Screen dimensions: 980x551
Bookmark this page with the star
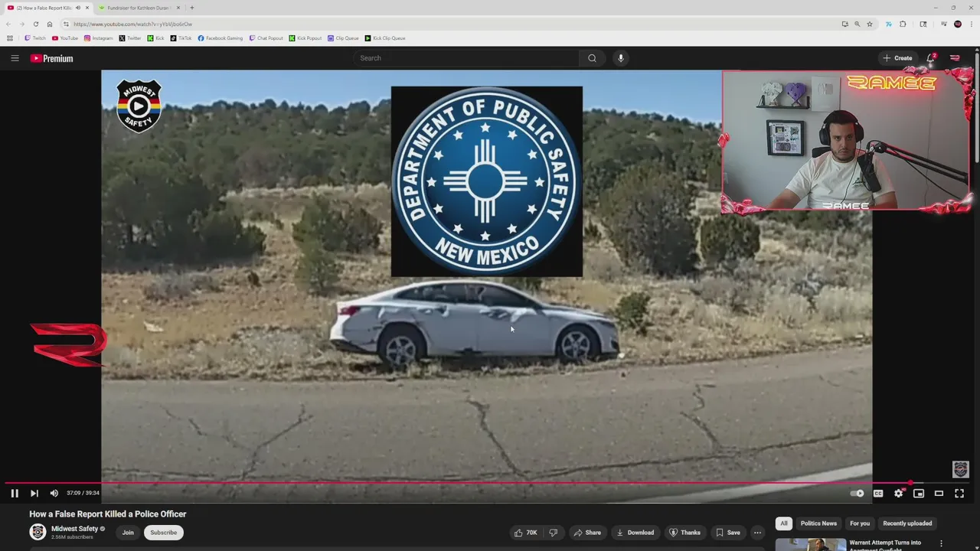tap(870, 24)
